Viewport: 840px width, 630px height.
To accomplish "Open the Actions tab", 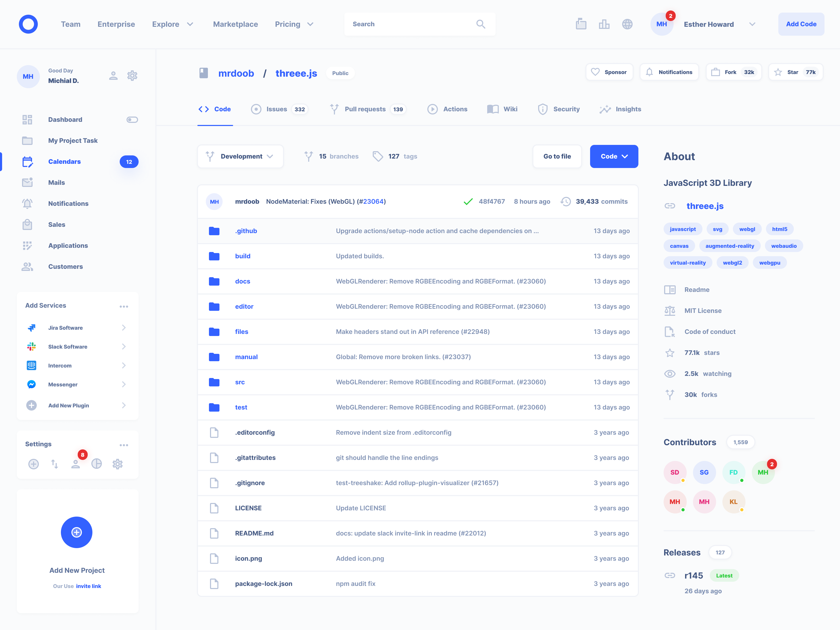I will 447,109.
